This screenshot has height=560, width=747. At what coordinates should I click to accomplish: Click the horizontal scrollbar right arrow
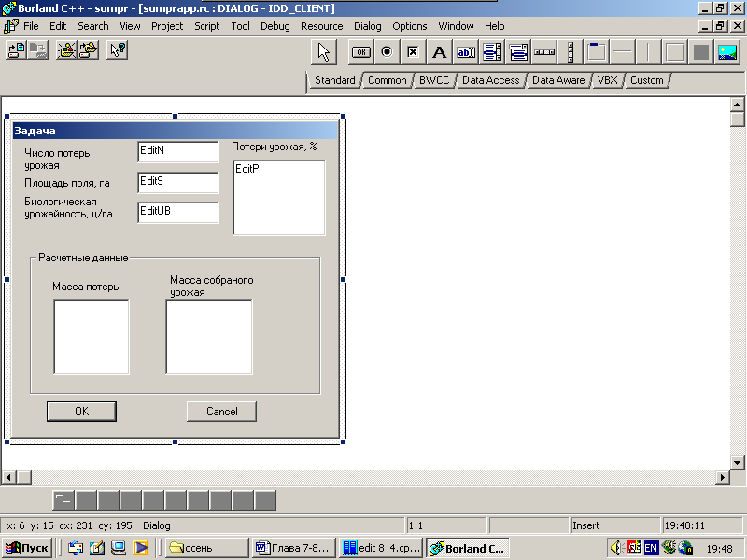(723, 477)
